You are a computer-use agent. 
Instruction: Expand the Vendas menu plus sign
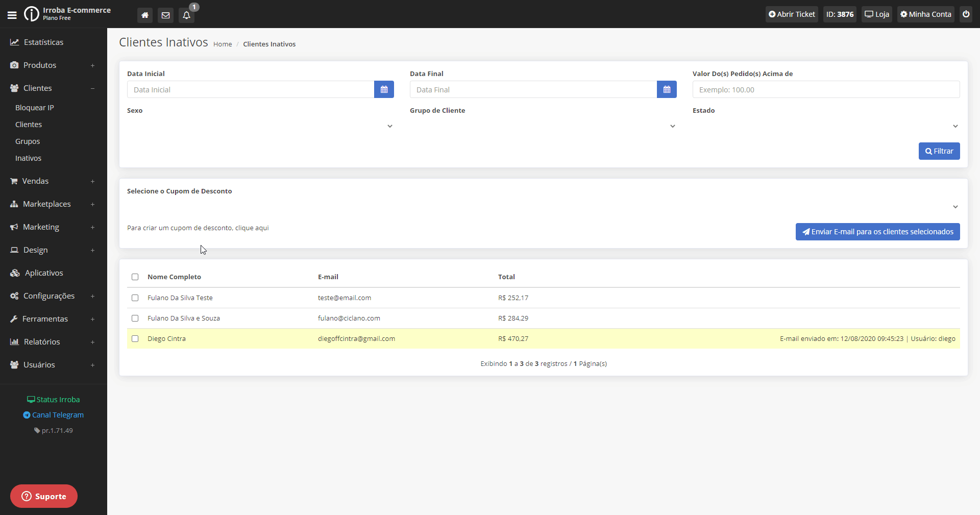point(92,181)
